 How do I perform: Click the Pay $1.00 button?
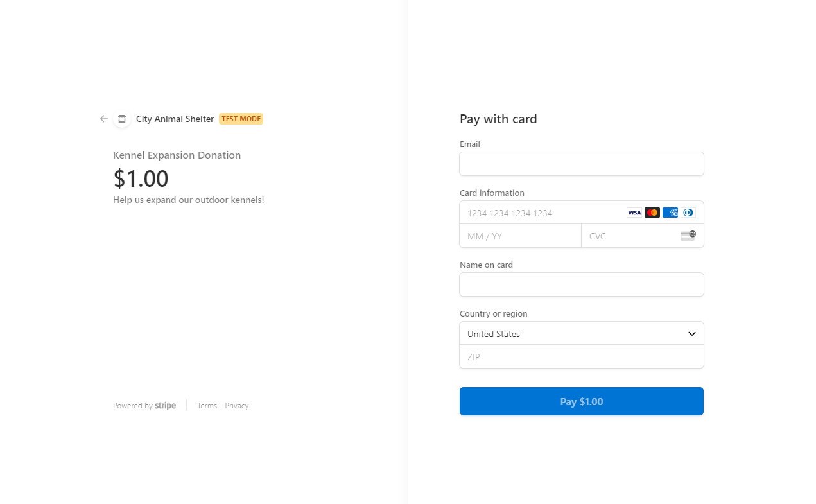click(582, 401)
